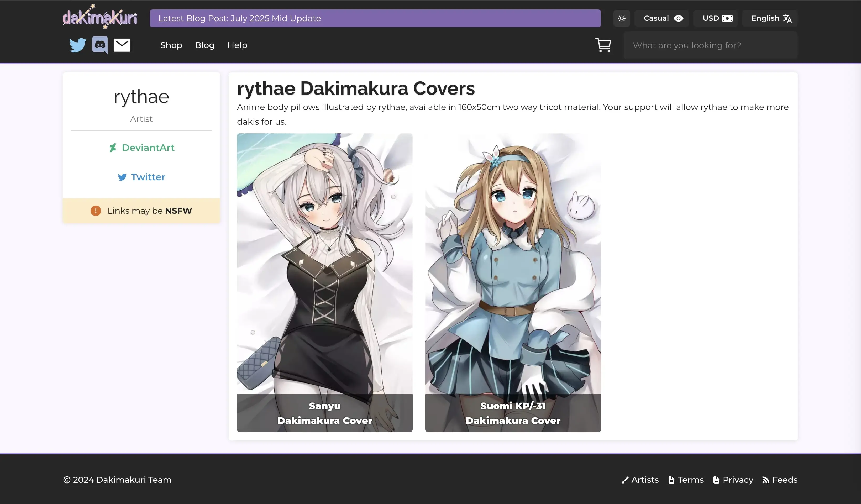Open the English language selector
The width and height of the screenshot is (861, 504).
pos(770,18)
